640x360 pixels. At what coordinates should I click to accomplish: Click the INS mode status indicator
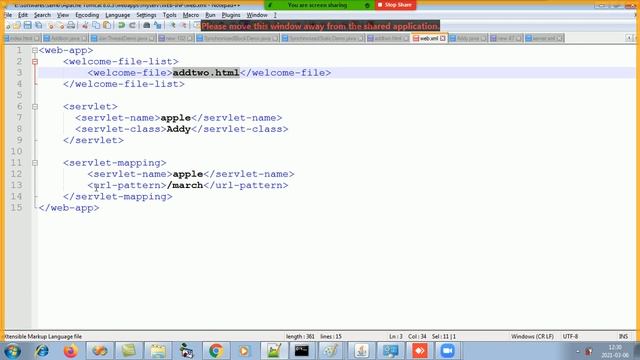click(623, 336)
